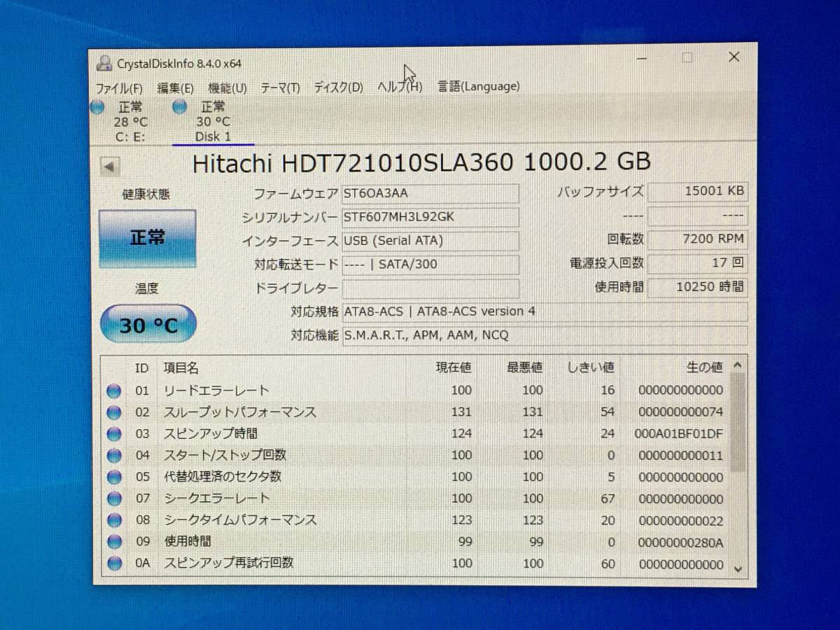This screenshot has height=630, width=840.
Task: Maximize the CrystalDiskInfo window
Action: [x=687, y=58]
